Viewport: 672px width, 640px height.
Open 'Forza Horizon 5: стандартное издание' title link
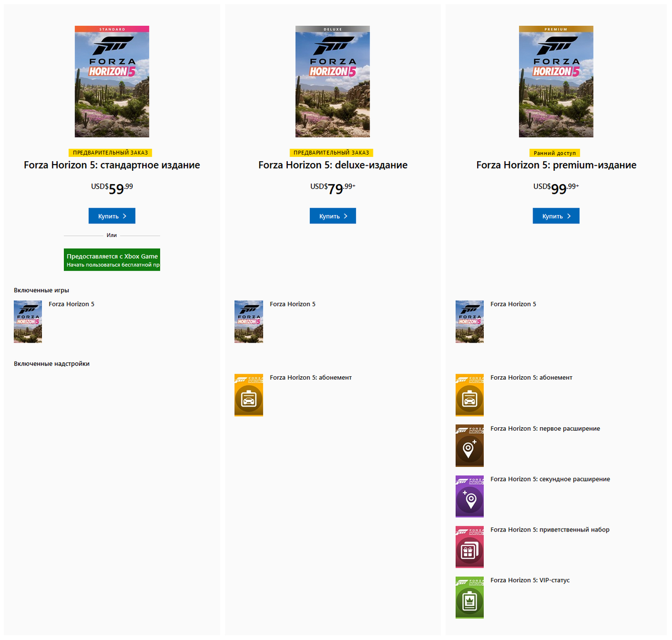(x=112, y=165)
